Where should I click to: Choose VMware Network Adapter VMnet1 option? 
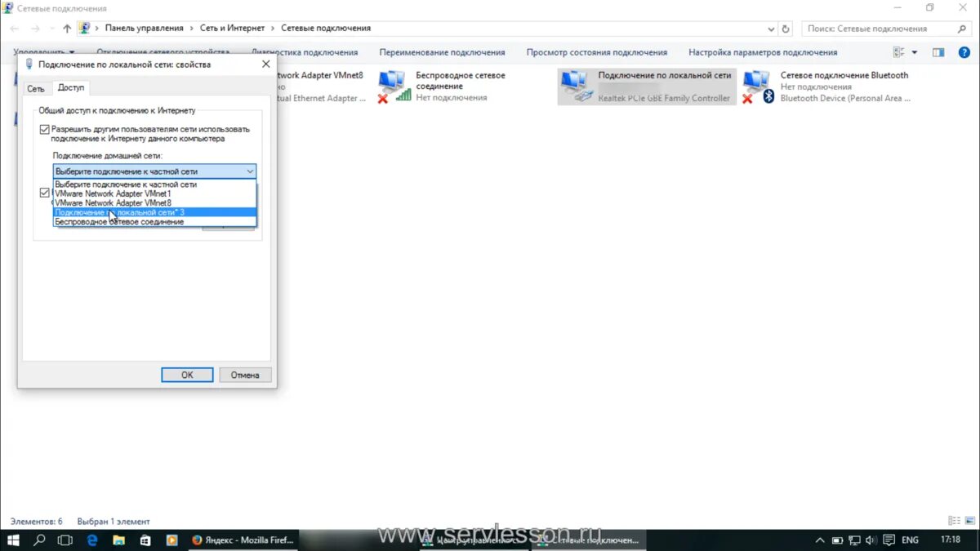[155, 193]
